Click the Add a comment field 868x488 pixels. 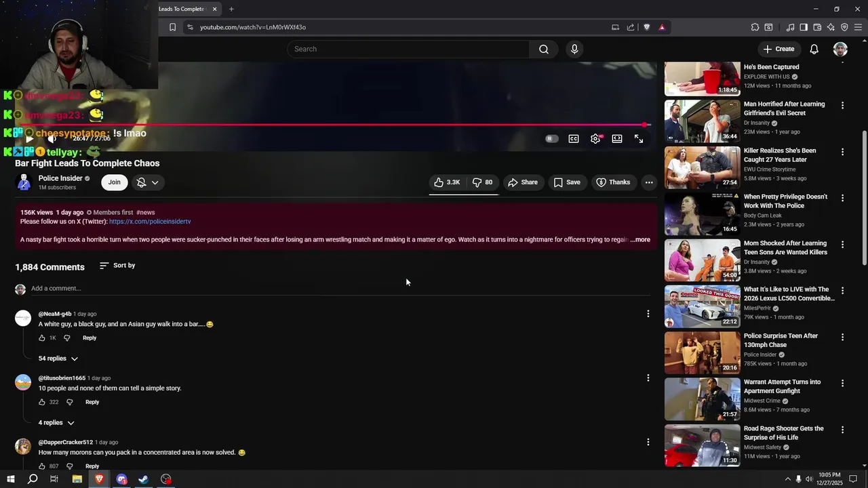click(340, 289)
